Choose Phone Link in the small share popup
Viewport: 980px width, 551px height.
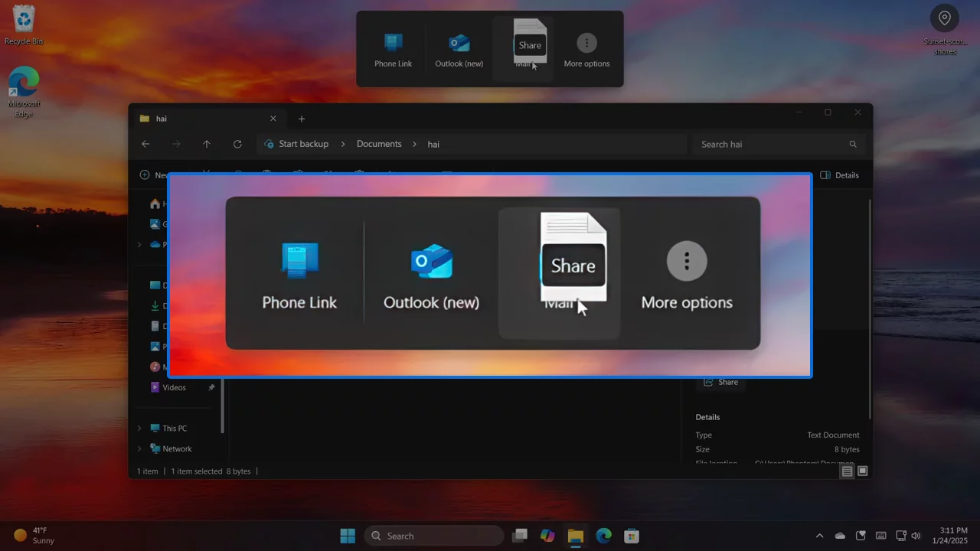[393, 50]
